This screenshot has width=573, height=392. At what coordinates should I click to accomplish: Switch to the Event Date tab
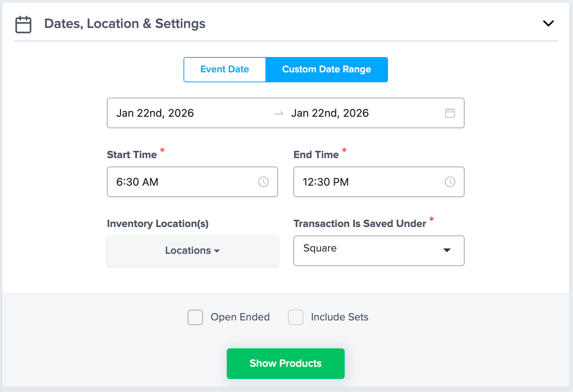point(225,70)
